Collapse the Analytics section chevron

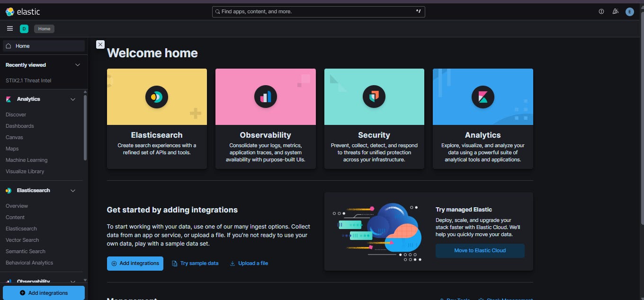(x=73, y=99)
